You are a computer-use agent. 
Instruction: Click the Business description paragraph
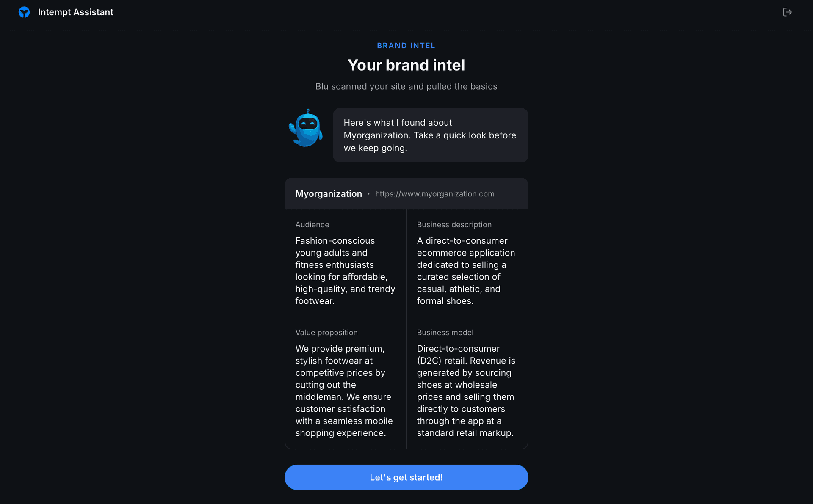click(x=466, y=271)
